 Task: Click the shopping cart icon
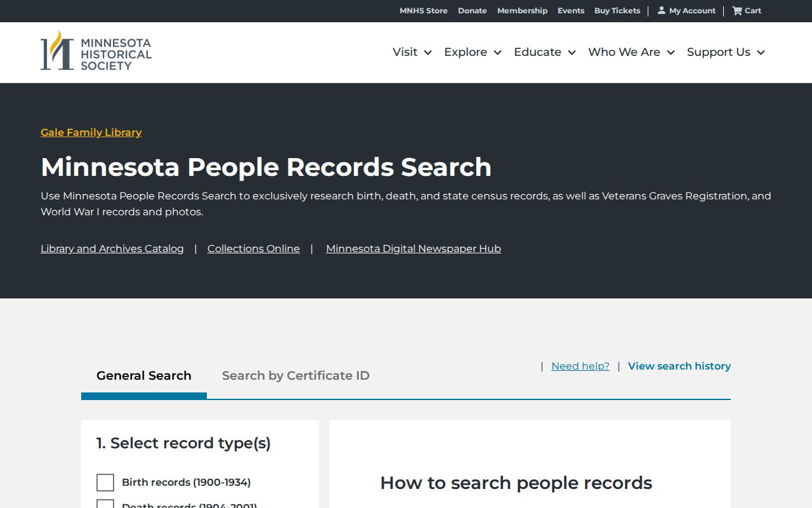point(737,10)
